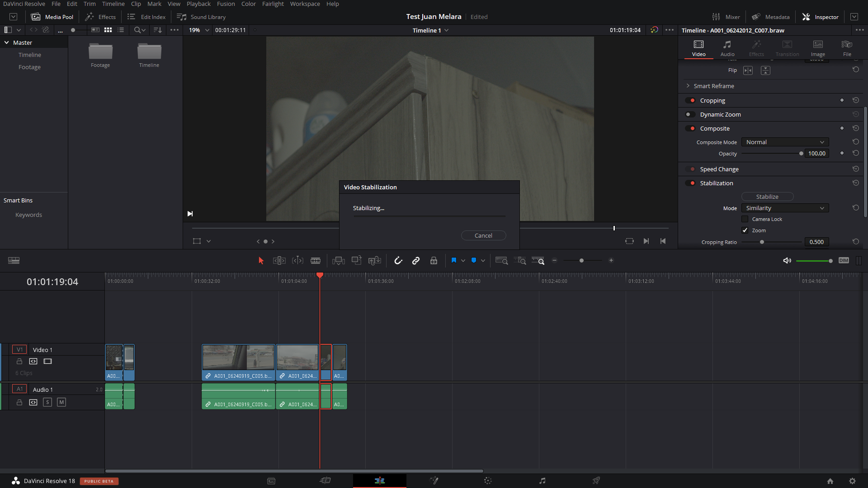
Task: Switch to the Color page icon
Action: pyautogui.click(x=488, y=481)
